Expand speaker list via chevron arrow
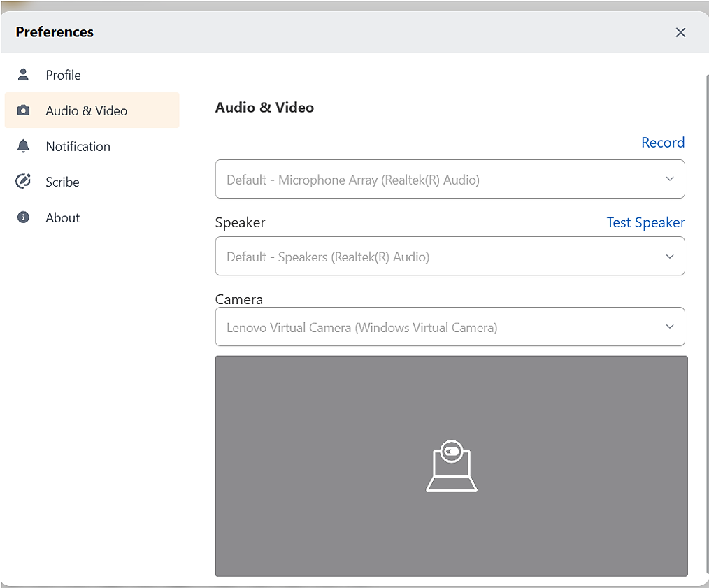 click(670, 257)
